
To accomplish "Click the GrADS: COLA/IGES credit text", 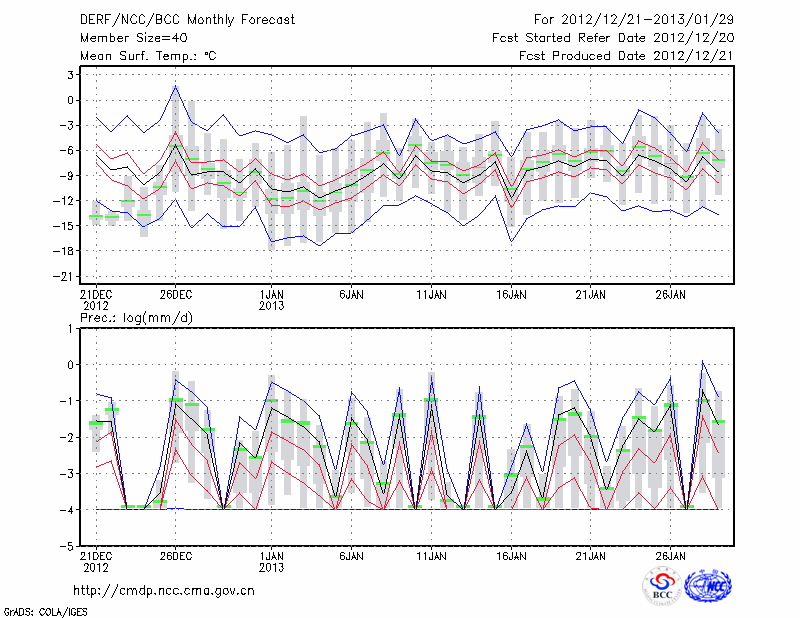I will (45, 610).
